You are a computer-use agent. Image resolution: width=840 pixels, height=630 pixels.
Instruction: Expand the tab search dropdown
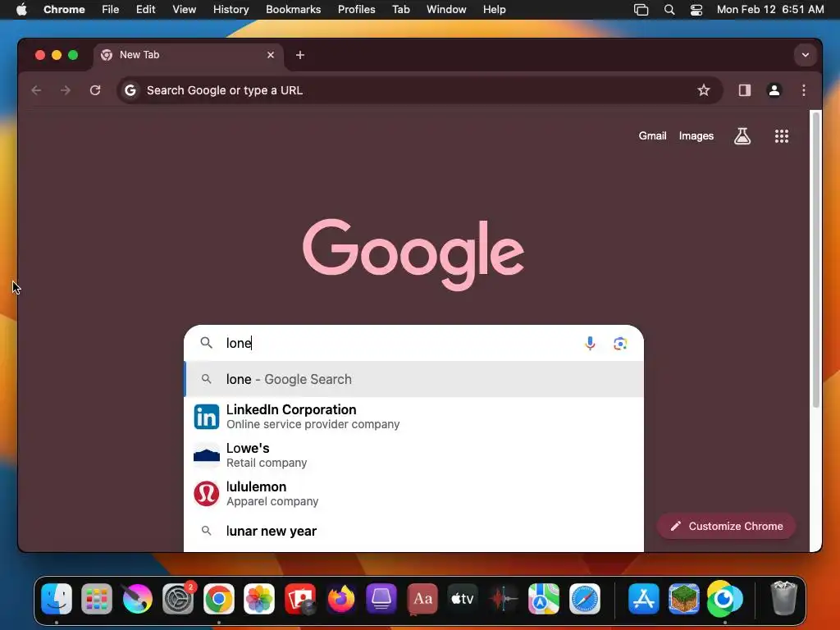806,55
